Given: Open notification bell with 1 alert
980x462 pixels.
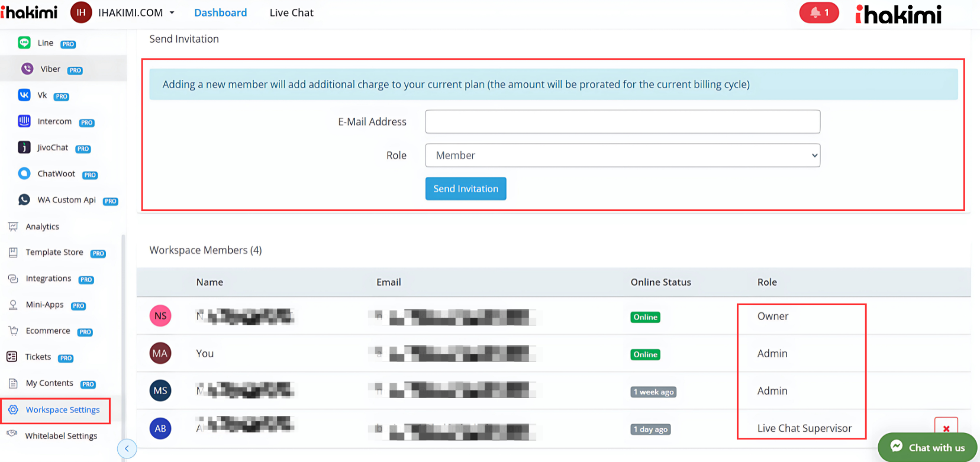Looking at the screenshot, I should pos(818,12).
